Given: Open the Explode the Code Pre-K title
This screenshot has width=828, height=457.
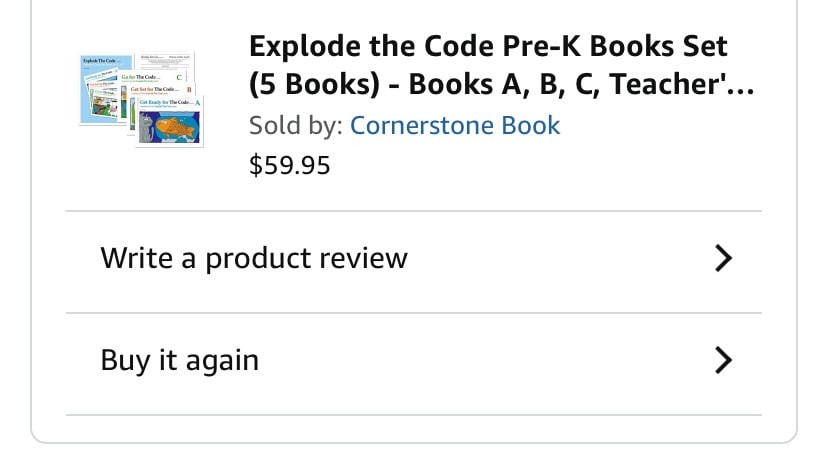Looking at the screenshot, I should (x=488, y=47).
